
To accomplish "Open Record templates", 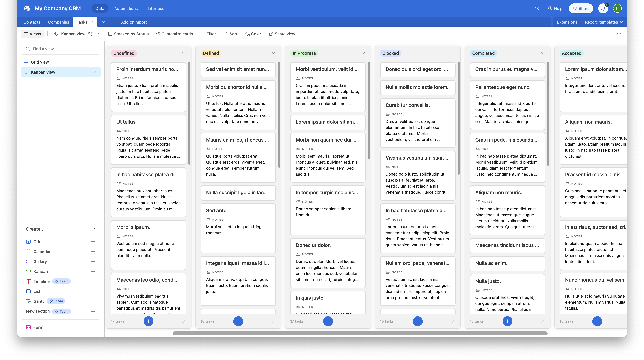I will click(601, 22).
